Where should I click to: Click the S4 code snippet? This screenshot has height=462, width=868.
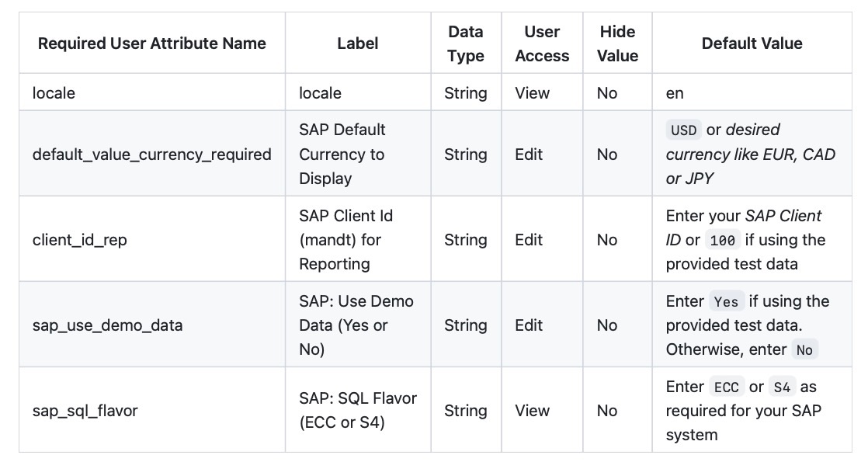[x=782, y=387]
